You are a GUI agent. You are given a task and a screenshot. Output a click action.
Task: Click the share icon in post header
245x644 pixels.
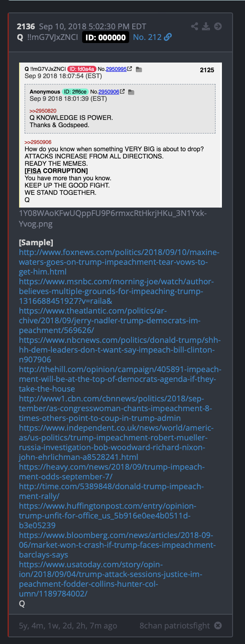coord(194,26)
